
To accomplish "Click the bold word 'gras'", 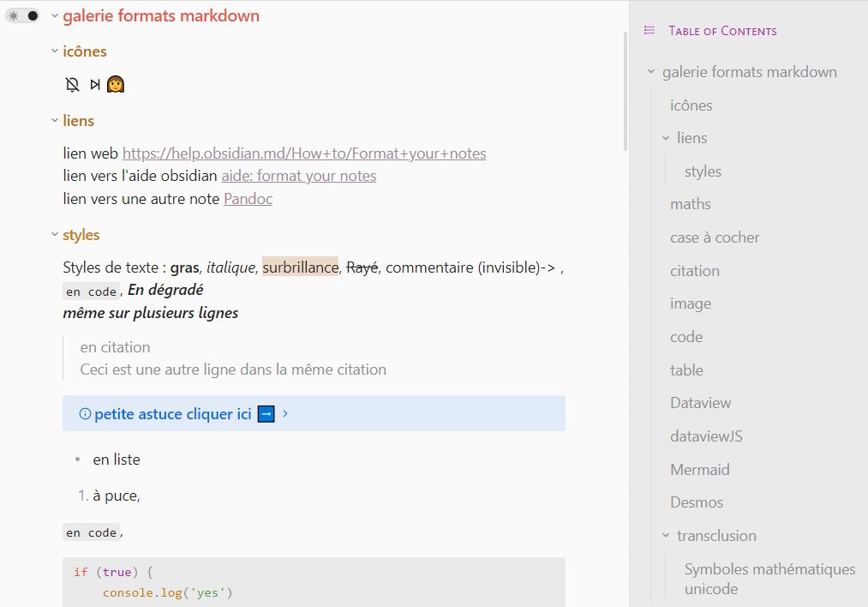I will 185,267.
